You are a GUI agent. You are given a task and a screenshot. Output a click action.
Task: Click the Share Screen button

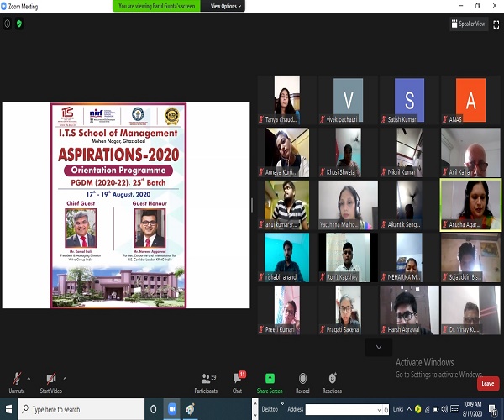(270, 383)
